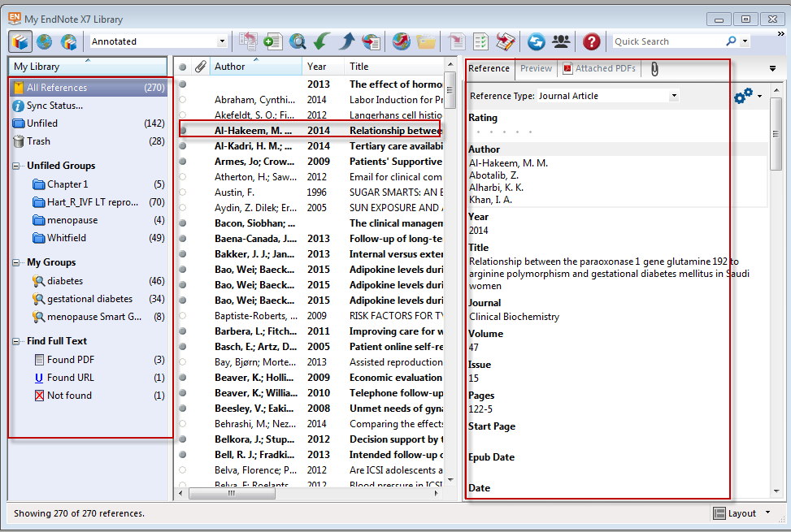Switch to Local Library Mode icon
Screen dimensions: 791x532
[x=20, y=41]
